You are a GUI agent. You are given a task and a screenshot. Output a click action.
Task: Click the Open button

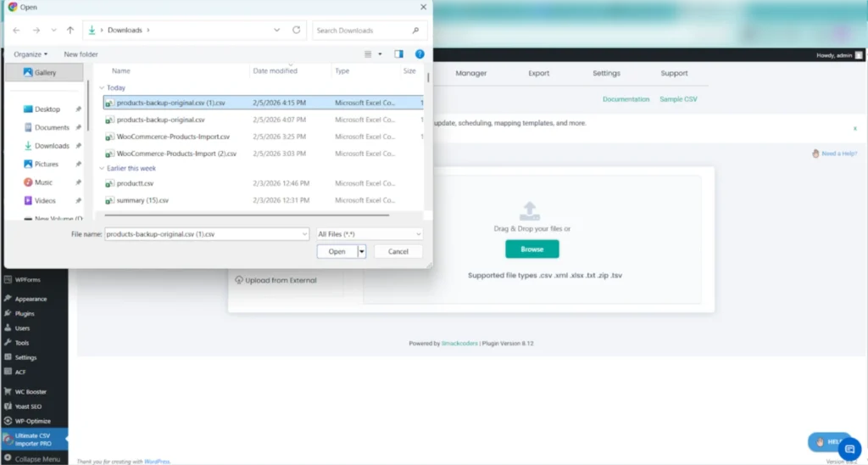337,252
